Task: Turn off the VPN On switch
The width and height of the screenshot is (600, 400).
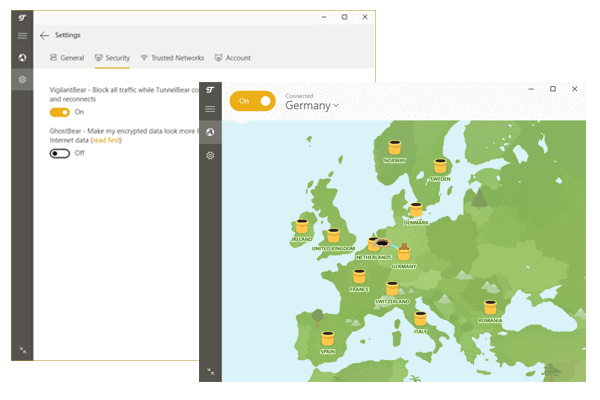Action: click(x=253, y=101)
